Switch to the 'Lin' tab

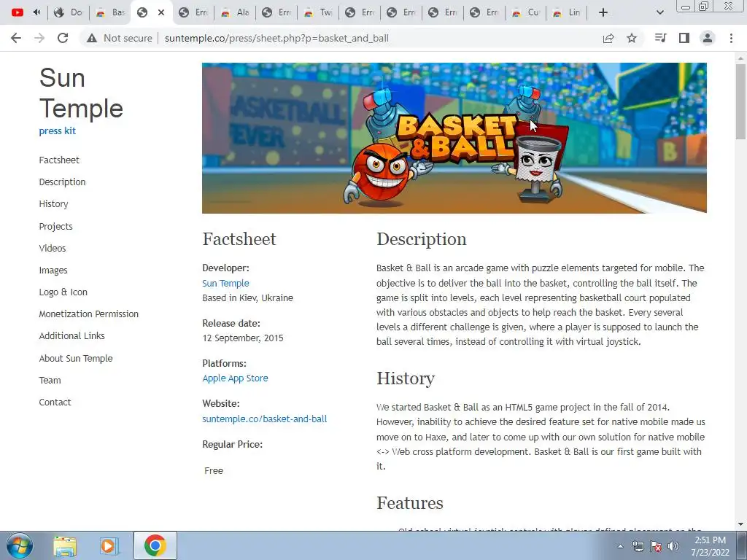[x=566, y=12]
